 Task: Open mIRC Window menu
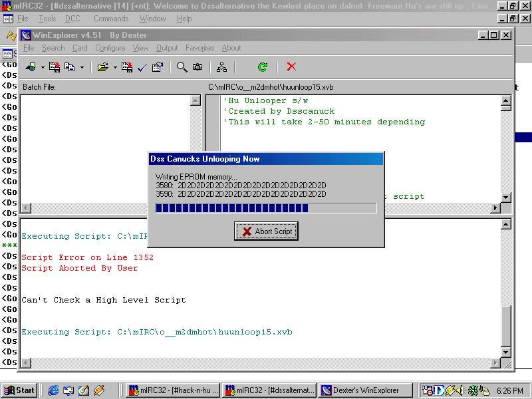pyautogui.click(x=153, y=19)
